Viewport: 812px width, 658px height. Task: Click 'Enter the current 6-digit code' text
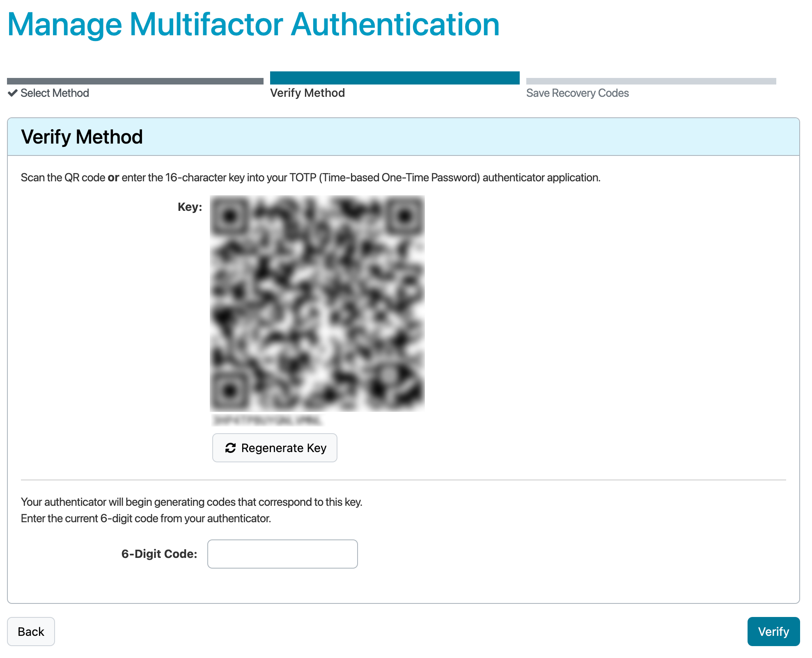click(x=146, y=519)
